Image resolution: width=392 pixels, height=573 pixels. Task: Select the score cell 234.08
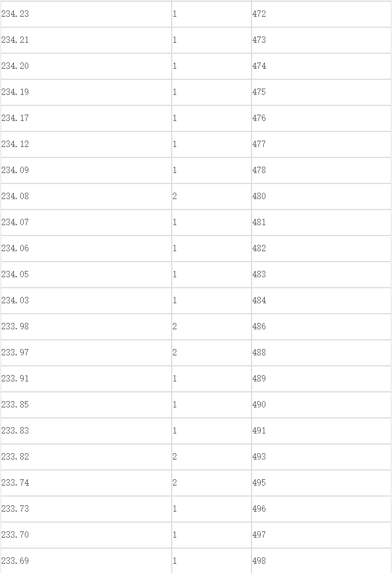(86, 196)
